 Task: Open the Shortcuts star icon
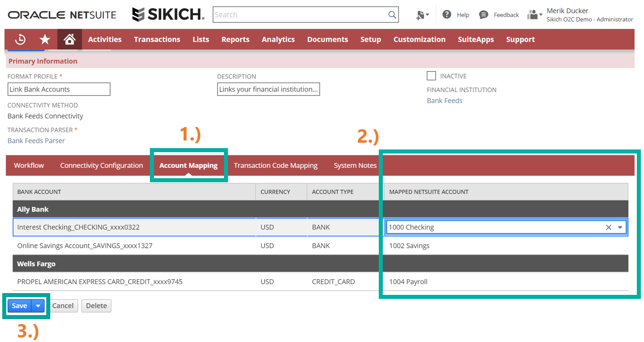(45, 39)
